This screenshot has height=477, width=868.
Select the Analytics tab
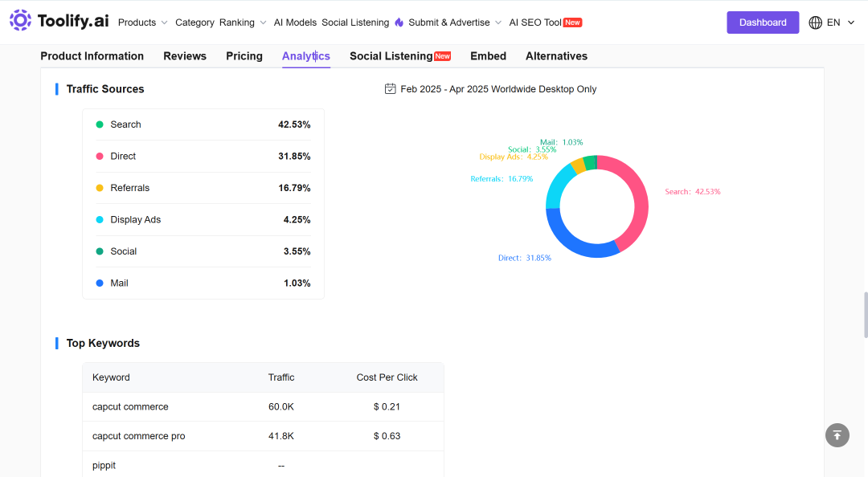pyautogui.click(x=306, y=56)
